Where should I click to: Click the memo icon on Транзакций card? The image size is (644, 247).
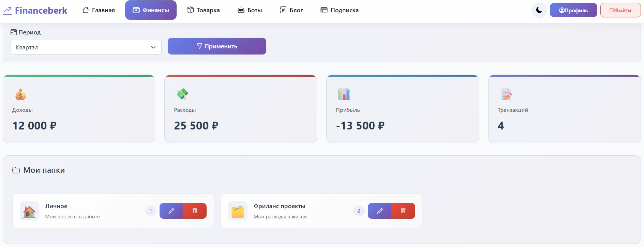click(x=506, y=94)
